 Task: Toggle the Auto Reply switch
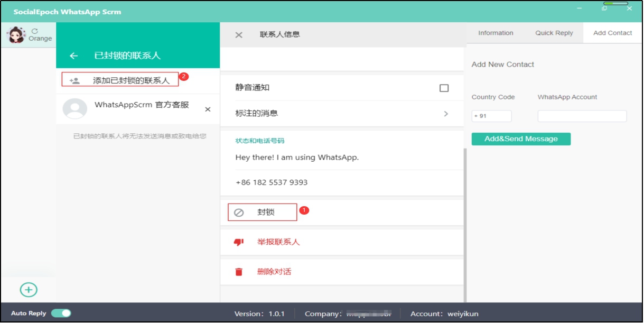tap(61, 313)
